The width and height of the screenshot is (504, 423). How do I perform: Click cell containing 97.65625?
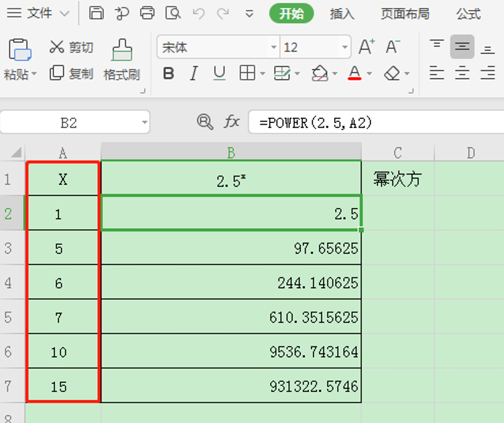pos(231,248)
